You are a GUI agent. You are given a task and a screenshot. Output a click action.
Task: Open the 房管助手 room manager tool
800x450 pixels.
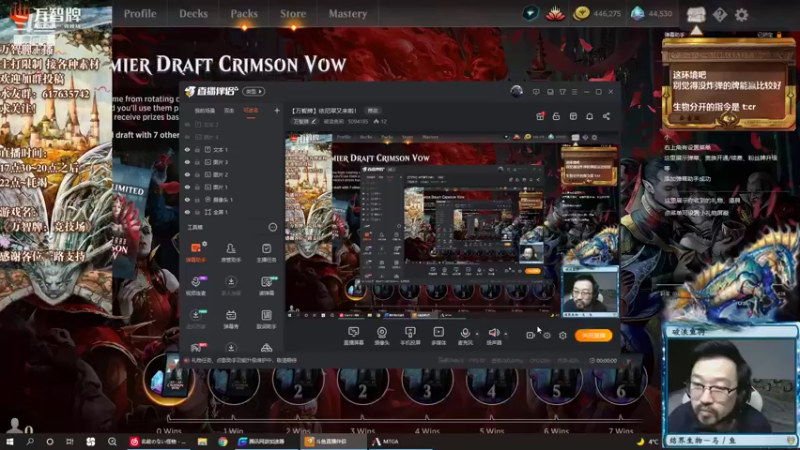coord(231,252)
